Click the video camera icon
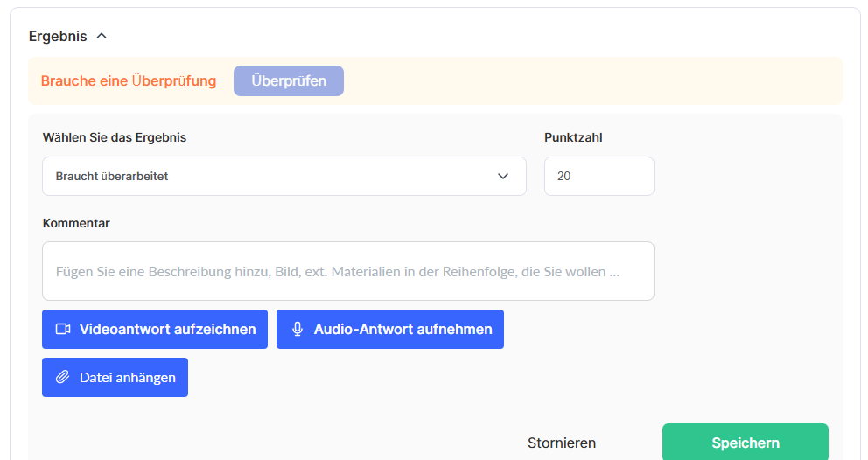The height and width of the screenshot is (460, 868). click(x=63, y=330)
